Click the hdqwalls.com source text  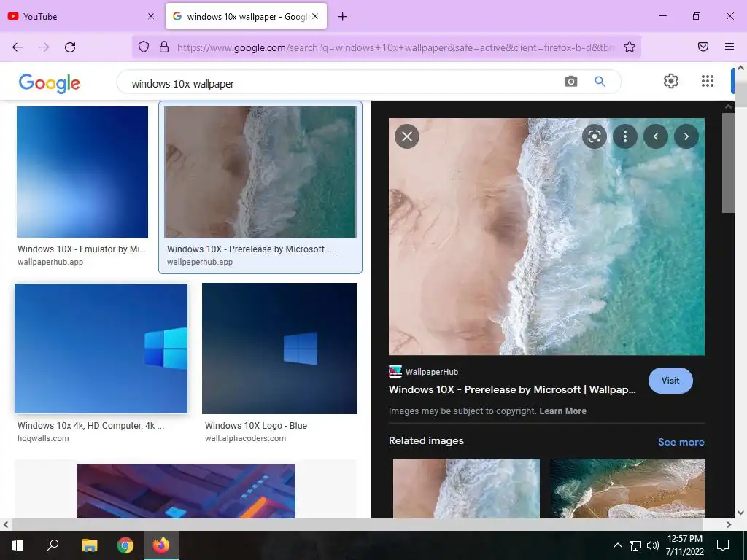coord(43,438)
